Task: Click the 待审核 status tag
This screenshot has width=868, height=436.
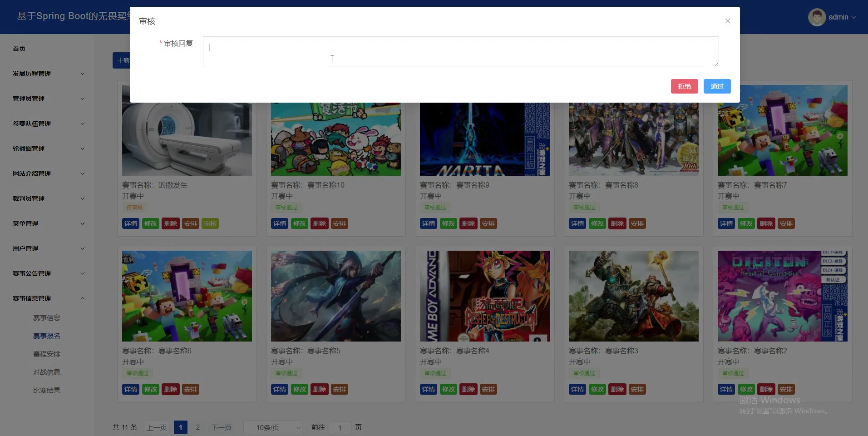Action: tap(135, 208)
